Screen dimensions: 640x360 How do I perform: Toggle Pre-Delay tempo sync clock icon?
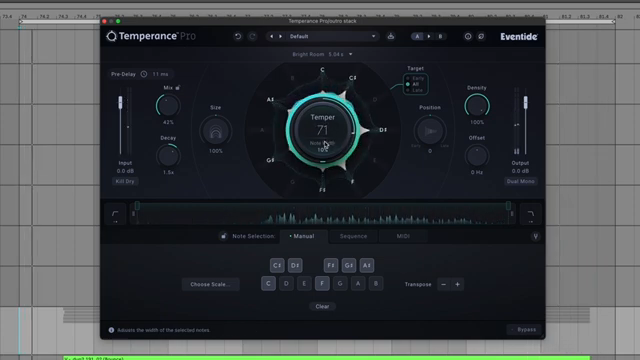(144, 74)
